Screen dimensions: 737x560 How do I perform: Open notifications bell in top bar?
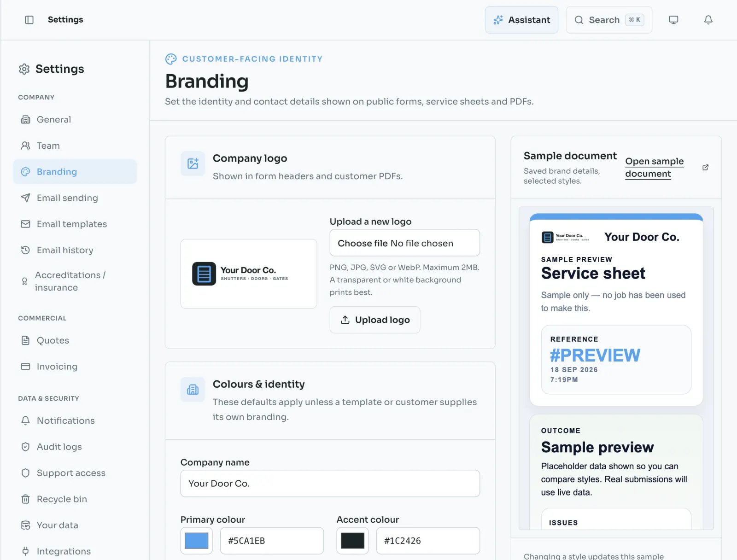(x=708, y=20)
